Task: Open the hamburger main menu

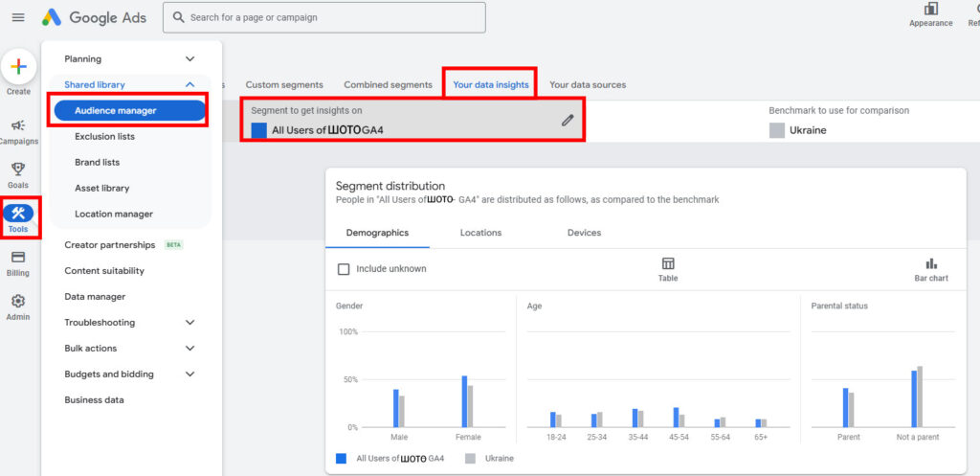Action: [x=18, y=17]
